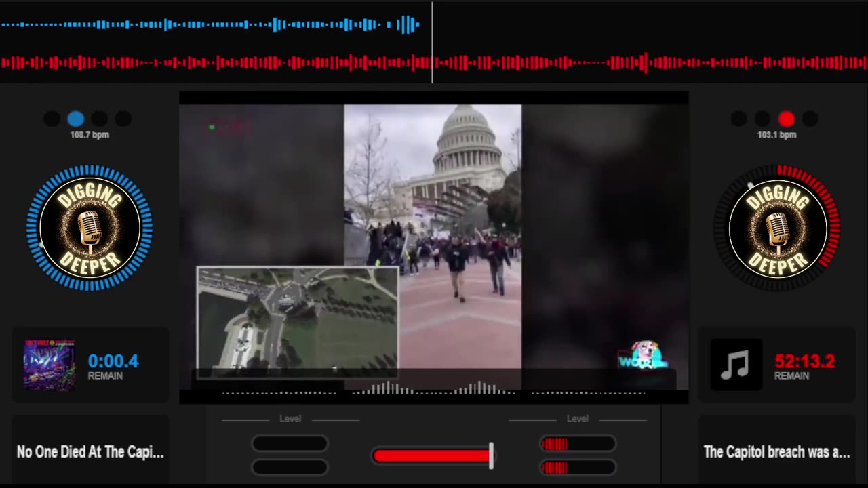Viewport: 868px width, 488px height.
Task: Click the left Digging Deeper deck logo
Action: point(90,228)
